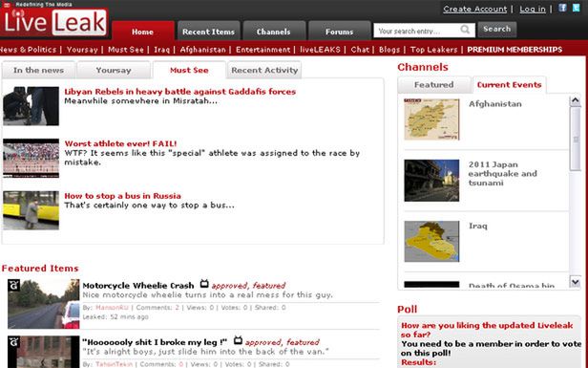Open Libyan Rebels heavy battle headline

point(180,91)
